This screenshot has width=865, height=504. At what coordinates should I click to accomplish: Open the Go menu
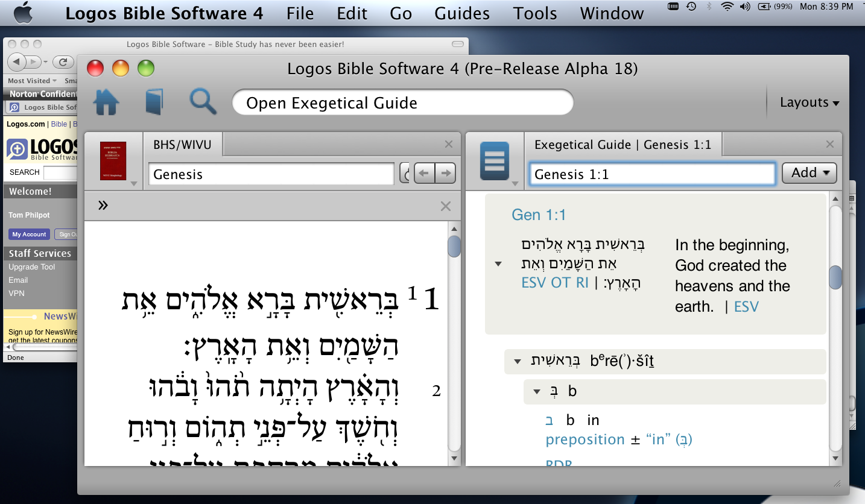click(401, 13)
